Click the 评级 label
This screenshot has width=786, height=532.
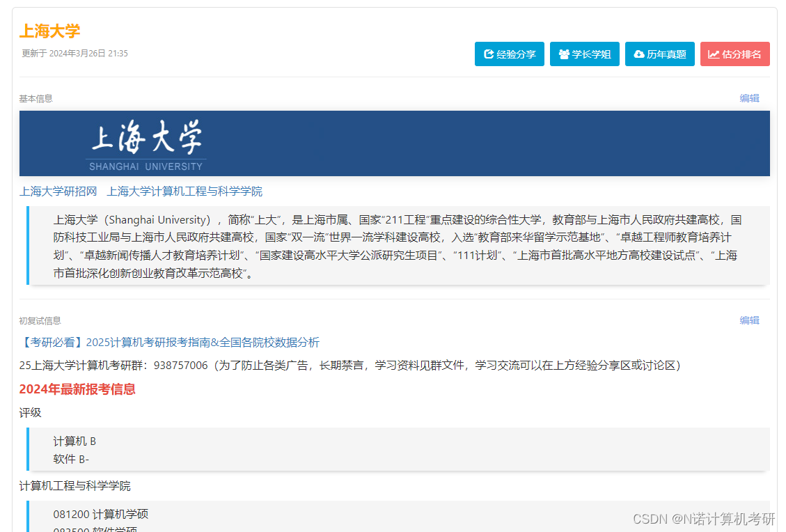click(30, 413)
